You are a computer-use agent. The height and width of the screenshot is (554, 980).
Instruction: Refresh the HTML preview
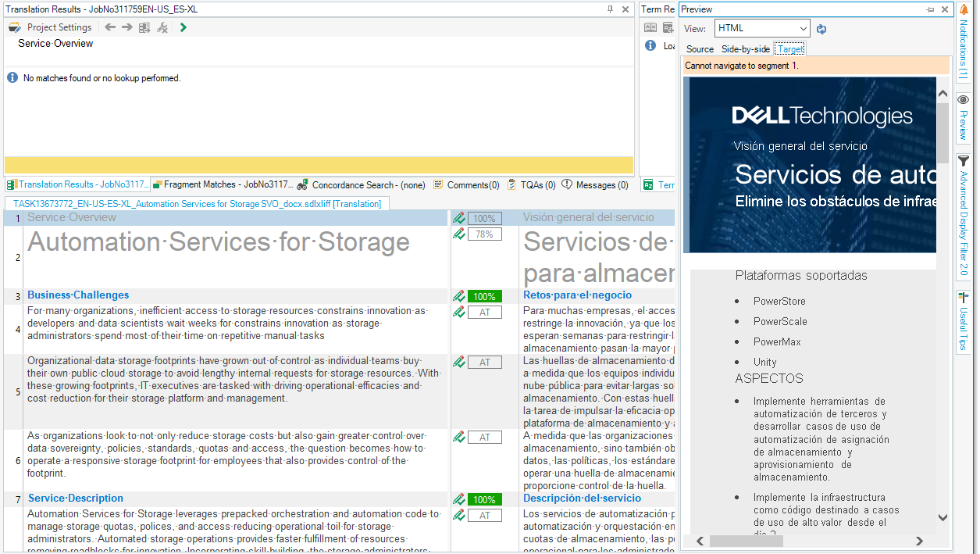[820, 27]
